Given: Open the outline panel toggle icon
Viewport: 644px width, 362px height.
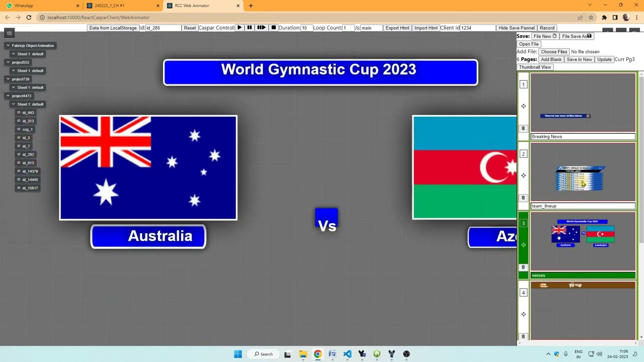Looking at the screenshot, I should (x=9, y=33).
